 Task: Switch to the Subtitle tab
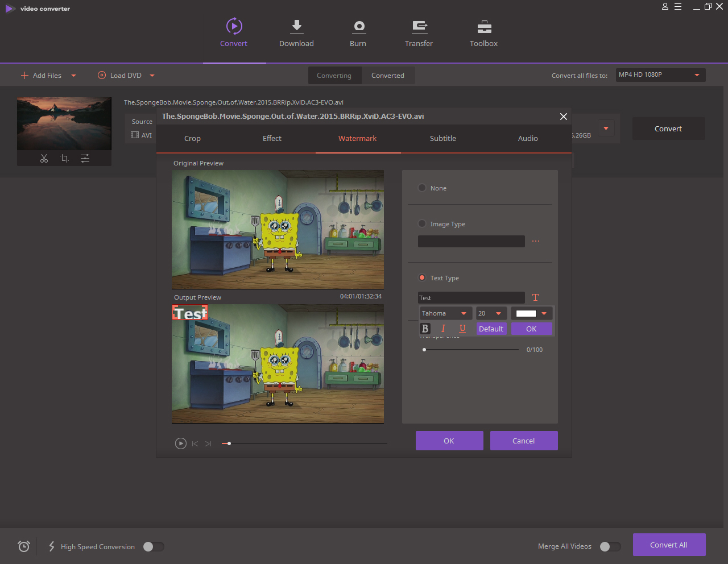pyautogui.click(x=443, y=138)
